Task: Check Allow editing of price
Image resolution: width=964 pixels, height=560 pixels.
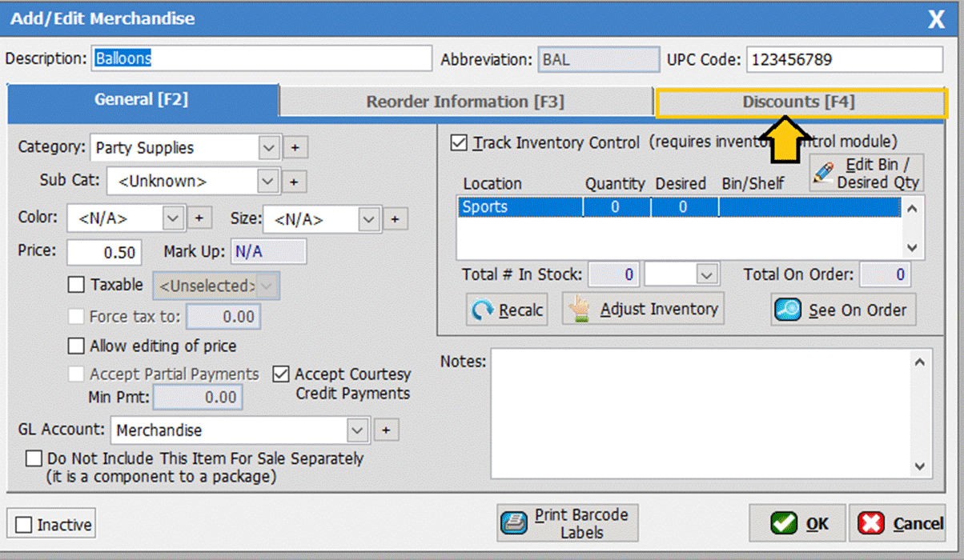Action: click(77, 346)
